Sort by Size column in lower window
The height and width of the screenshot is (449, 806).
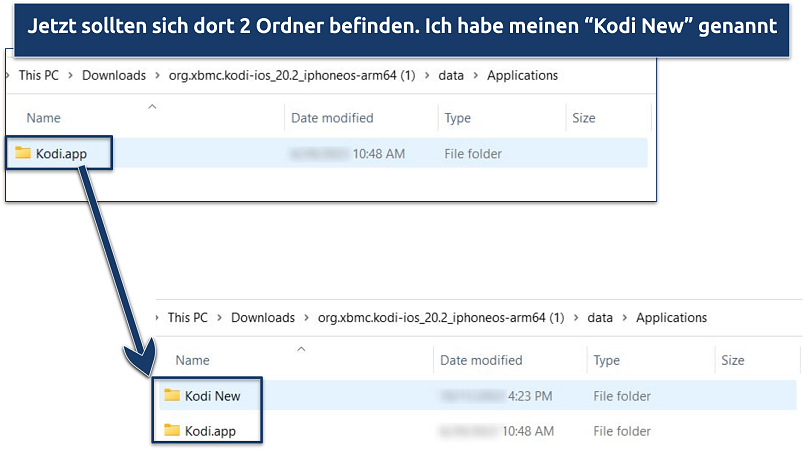[x=733, y=360]
